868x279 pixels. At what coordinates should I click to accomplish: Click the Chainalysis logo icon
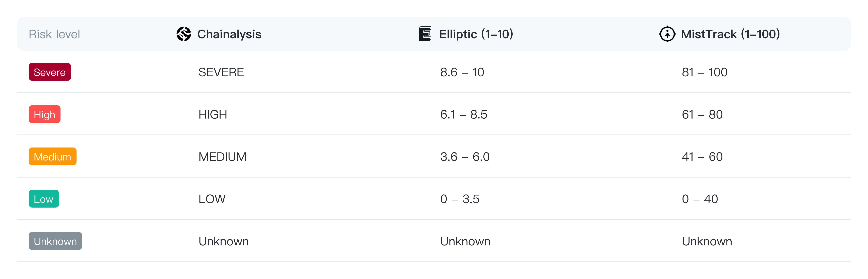pos(184,34)
